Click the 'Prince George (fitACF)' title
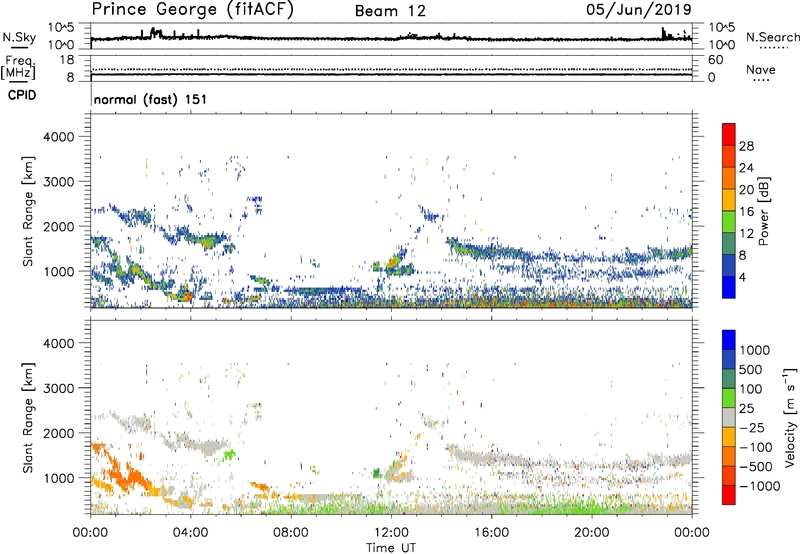800x554 pixels. [193, 9]
